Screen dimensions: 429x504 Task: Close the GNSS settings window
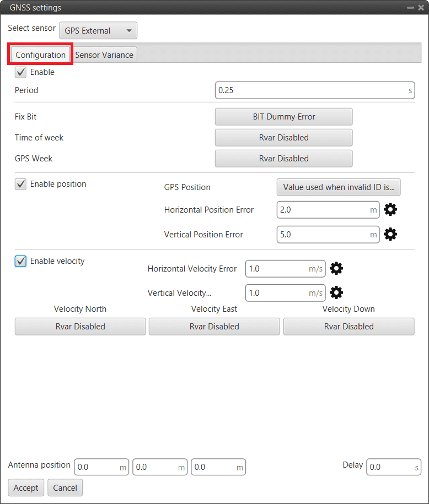coord(421,8)
